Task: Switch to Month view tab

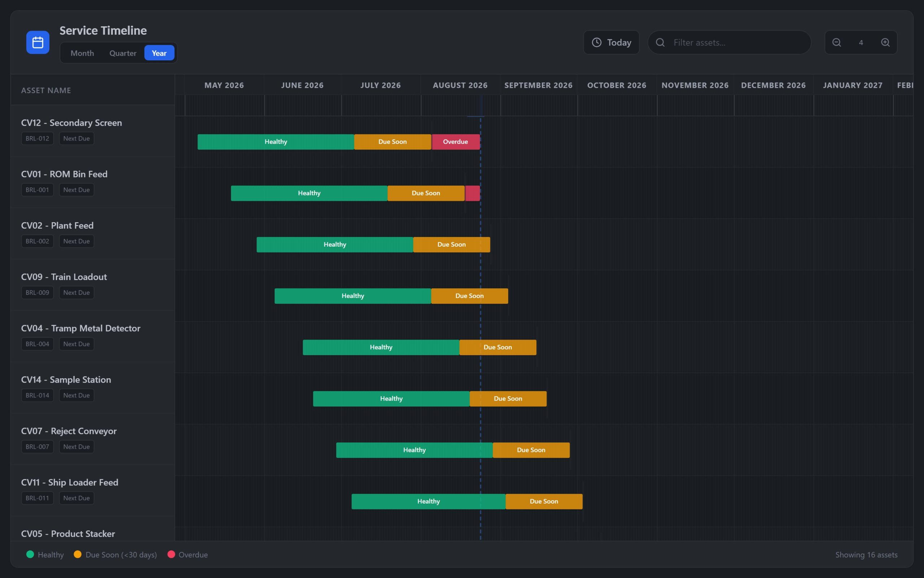Action: (82, 53)
